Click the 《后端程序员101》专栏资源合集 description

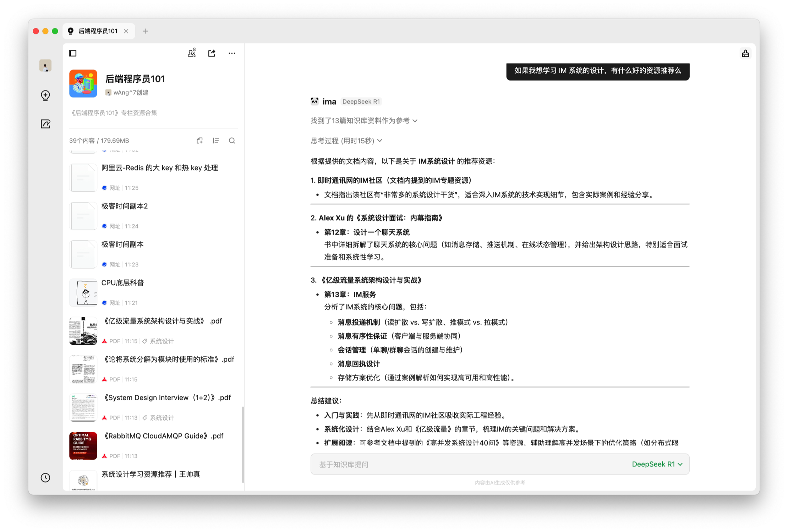113,113
